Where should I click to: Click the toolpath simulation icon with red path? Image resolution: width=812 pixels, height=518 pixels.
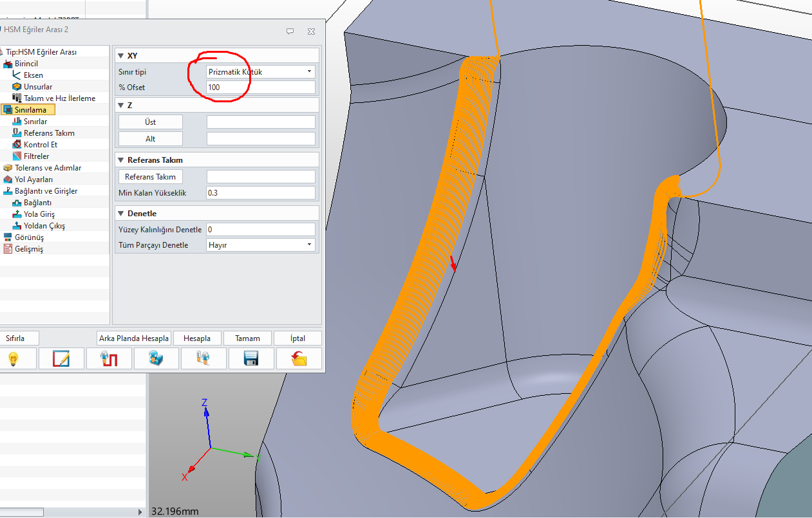pyautogui.click(x=109, y=358)
